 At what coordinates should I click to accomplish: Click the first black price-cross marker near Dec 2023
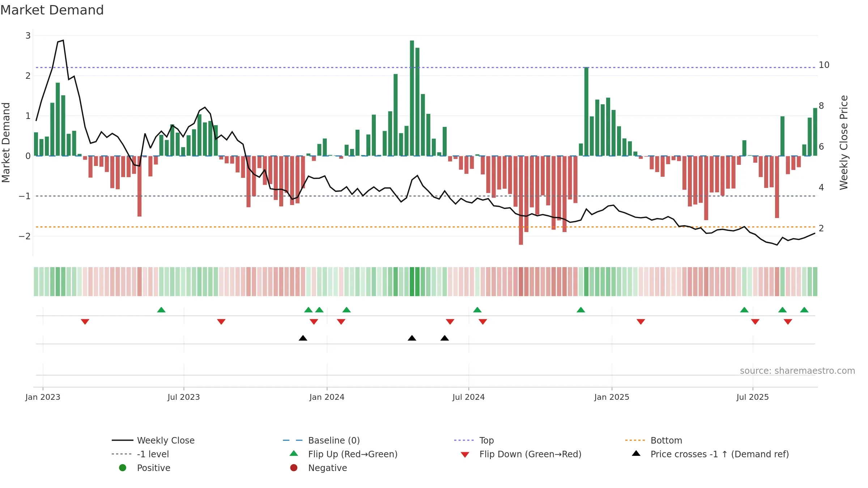point(303,338)
